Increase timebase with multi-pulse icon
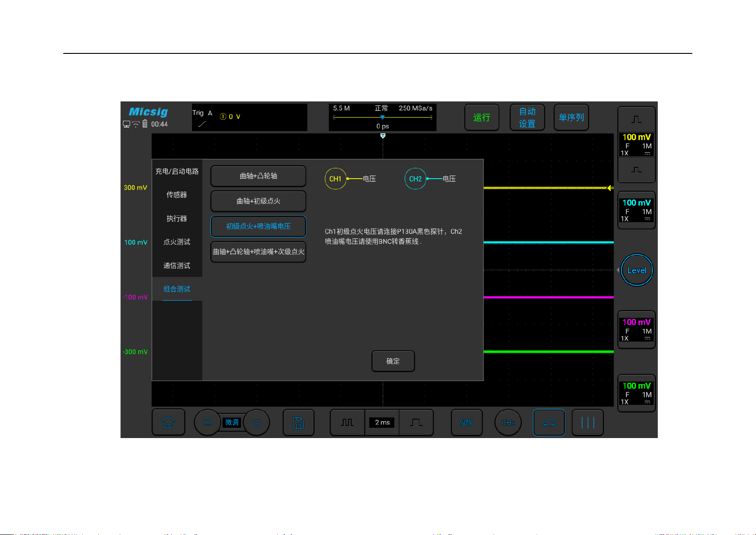756x535 pixels. pyautogui.click(x=347, y=422)
